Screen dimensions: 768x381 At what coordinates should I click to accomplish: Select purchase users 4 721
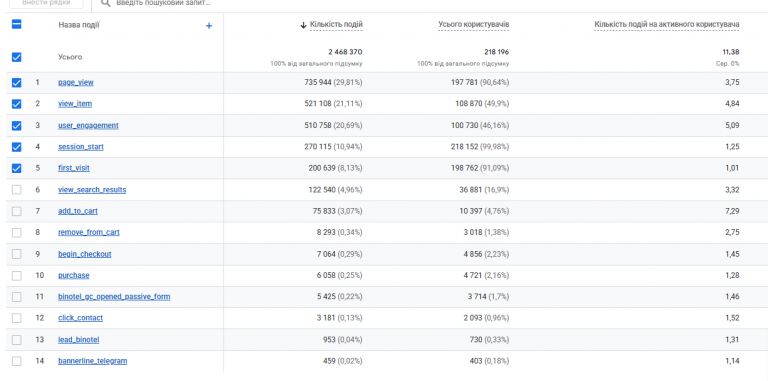[472, 275]
